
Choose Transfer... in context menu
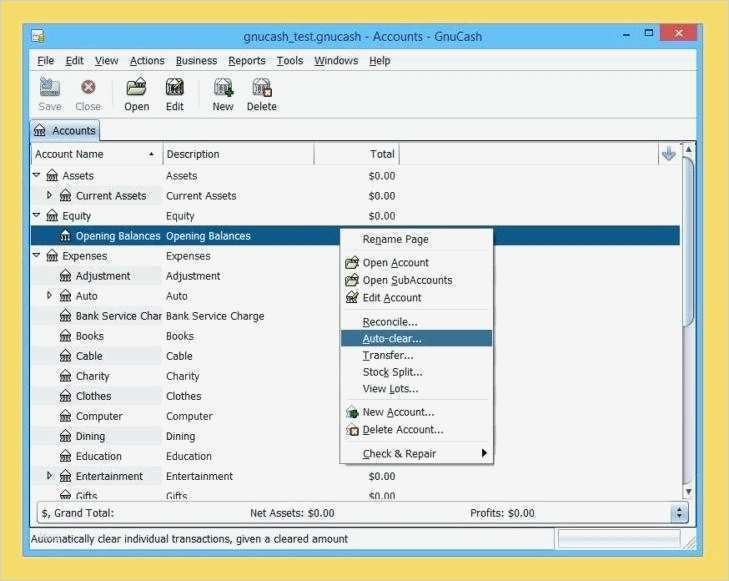(416, 355)
